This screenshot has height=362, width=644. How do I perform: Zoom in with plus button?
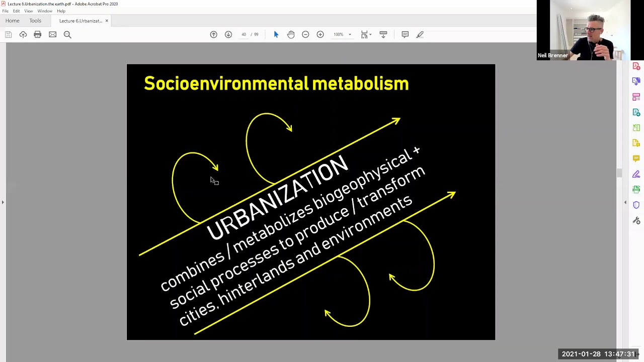click(320, 34)
